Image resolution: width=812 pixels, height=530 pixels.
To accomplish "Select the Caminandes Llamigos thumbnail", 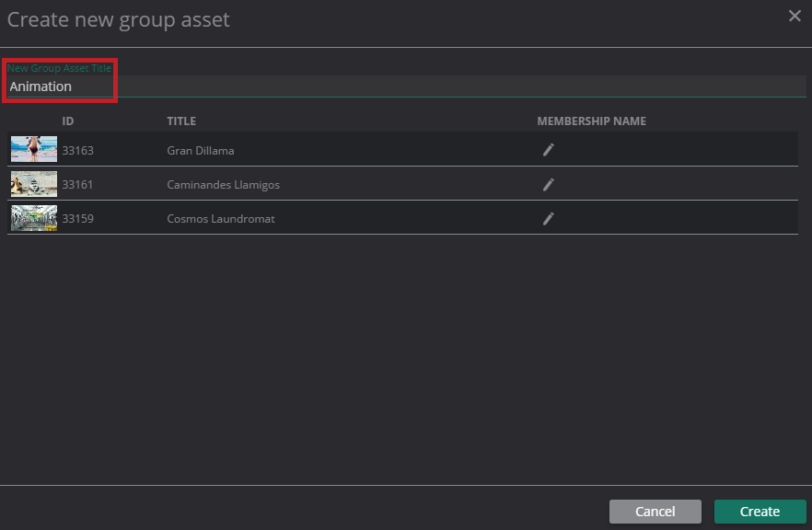I will click(34, 184).
